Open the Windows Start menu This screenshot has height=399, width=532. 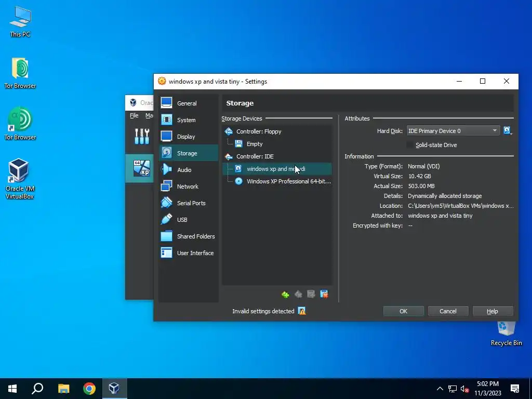(12, 389)
